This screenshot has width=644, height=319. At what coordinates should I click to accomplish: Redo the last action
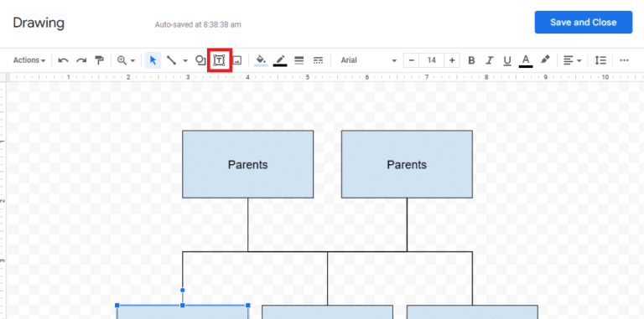pos(81,60)
